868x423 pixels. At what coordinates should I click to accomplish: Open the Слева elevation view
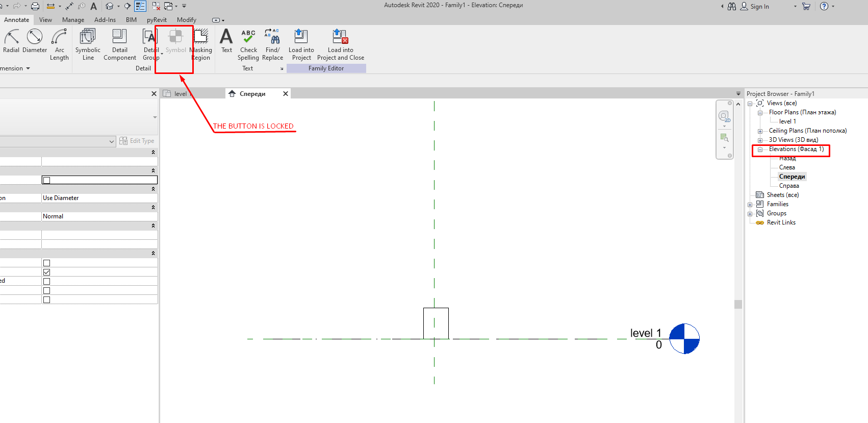(x=787, y=167)
